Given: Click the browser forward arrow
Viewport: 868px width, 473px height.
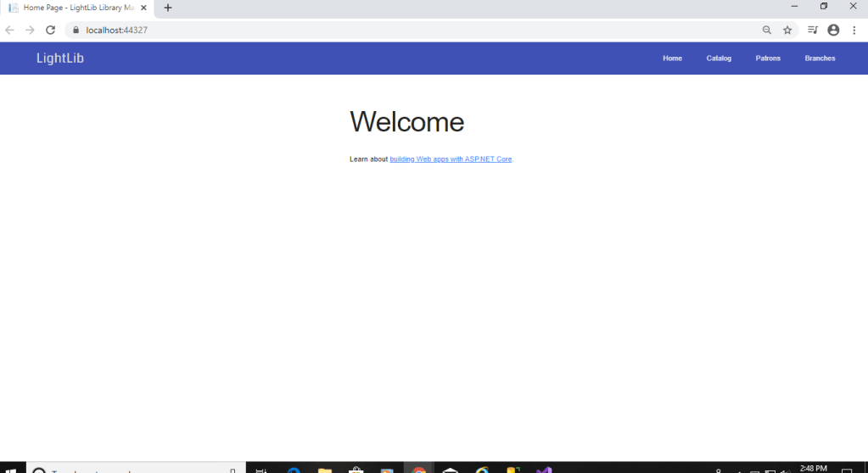Looking at the screenshot, I should 30,30.
